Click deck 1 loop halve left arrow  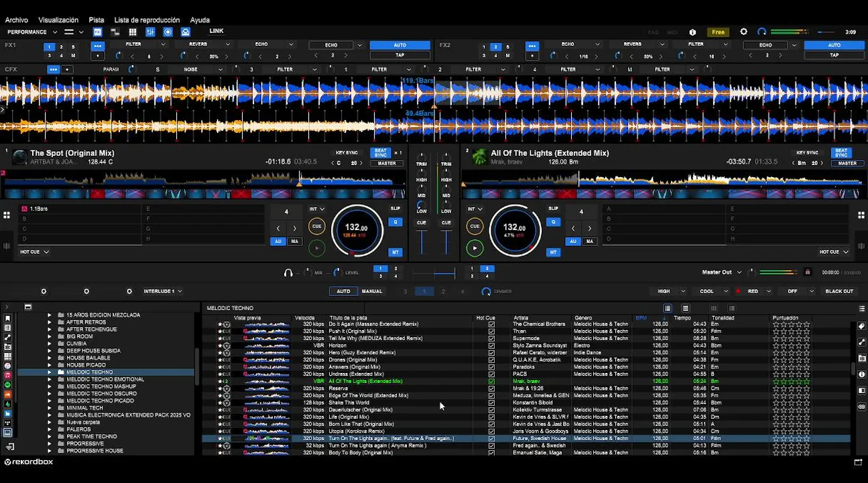coord(278,228)
